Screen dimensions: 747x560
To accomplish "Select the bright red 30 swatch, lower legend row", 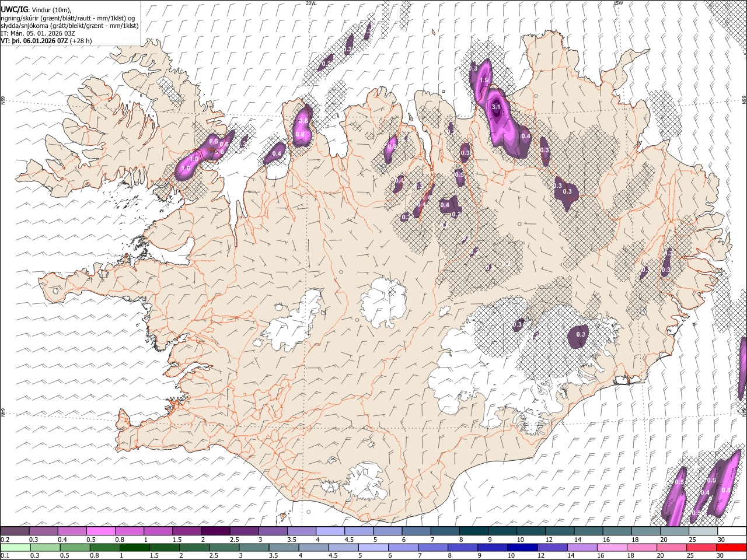I will pos(731,547).
